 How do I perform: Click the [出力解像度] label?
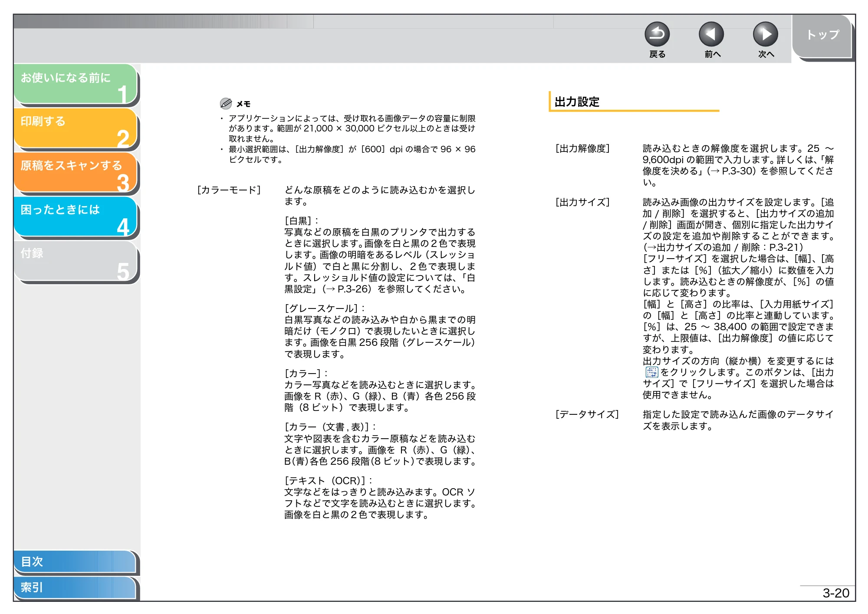tap(582, 148)
